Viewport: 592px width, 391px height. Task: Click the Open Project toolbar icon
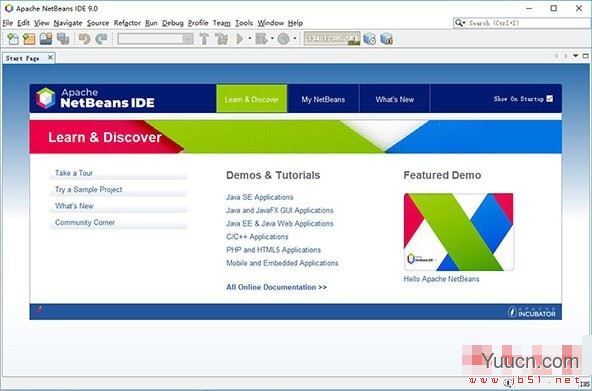(x=46, y=38)
